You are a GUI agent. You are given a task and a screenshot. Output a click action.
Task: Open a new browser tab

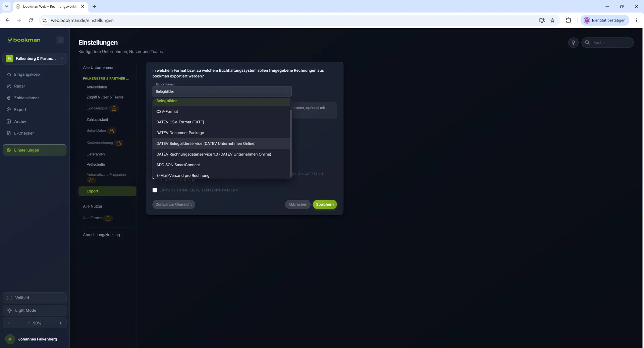tap(94, 6)
